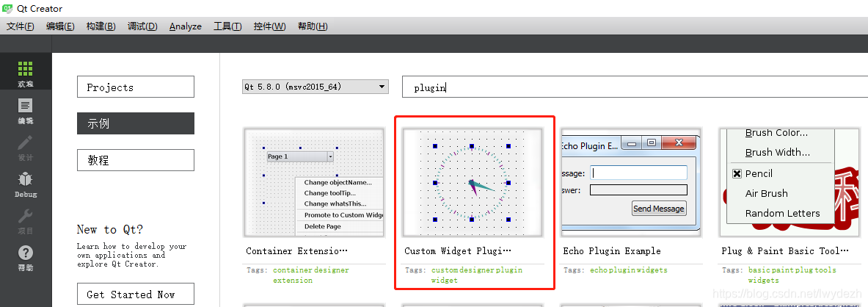Viewport: 868px width, 307px height.
Task: Click the Plug & Paint Basic Tool… title
Action: (x=785, y=251)
